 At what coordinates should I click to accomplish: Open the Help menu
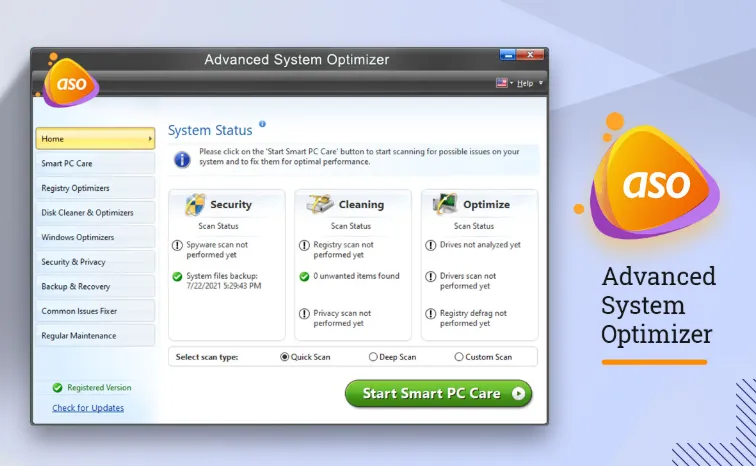pos(525,83)
